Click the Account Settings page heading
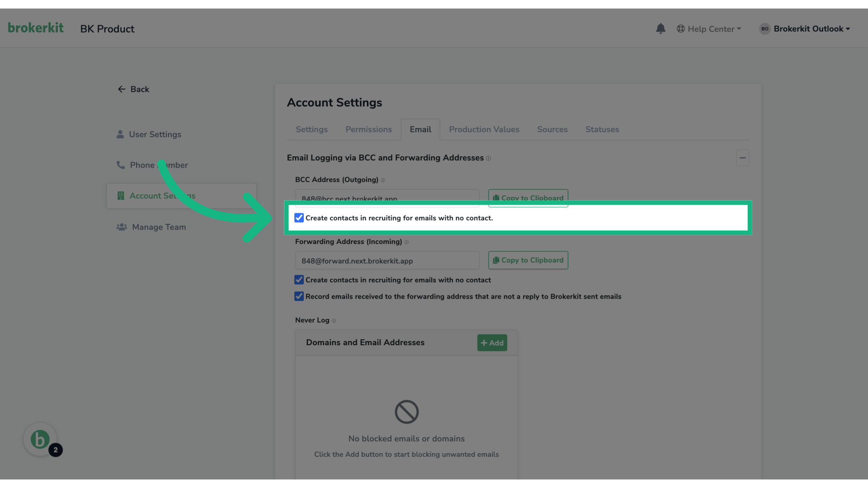The width and height of the screenshot is (868, 488). pyautogui.click(x=334, y=103)
